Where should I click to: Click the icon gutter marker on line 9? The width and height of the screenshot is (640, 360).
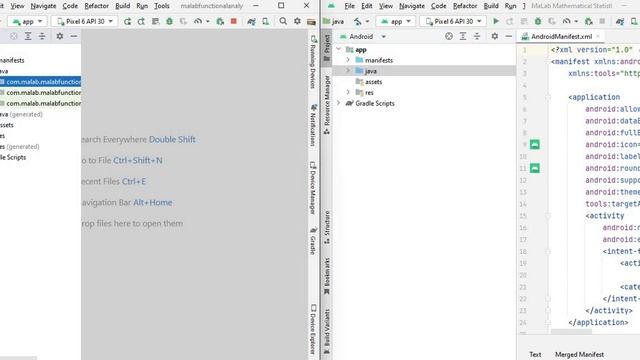coord(535,144)
